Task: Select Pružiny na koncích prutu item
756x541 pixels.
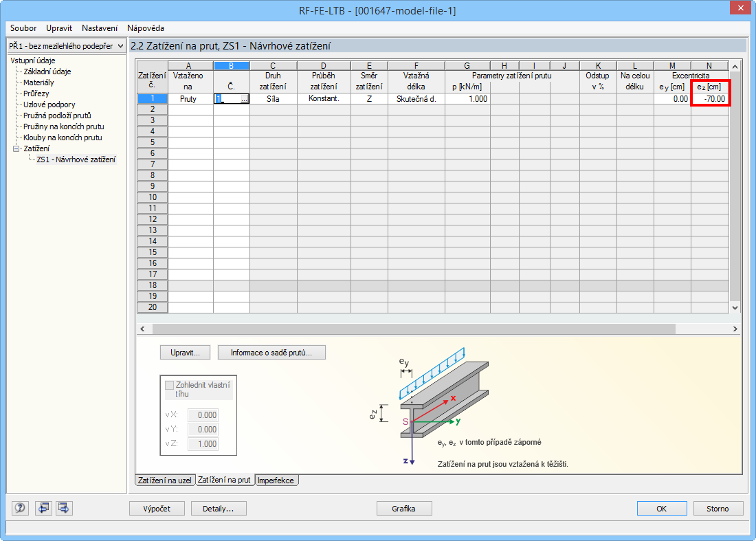Action: click(64, 126)
